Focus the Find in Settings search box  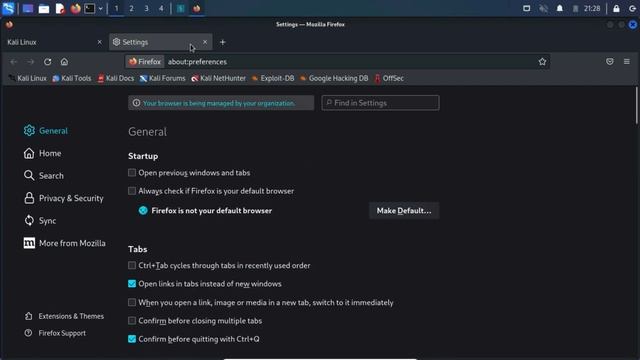tap(380, 103)
